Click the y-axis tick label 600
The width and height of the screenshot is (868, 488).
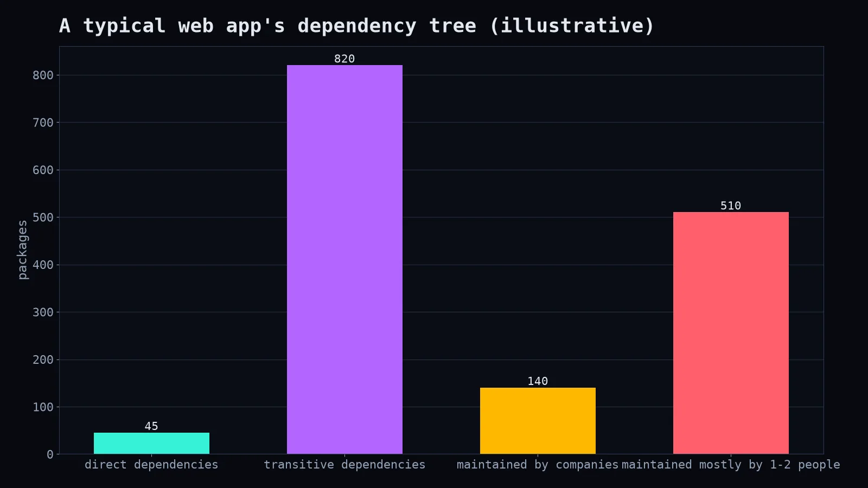[x=43, y=170]
